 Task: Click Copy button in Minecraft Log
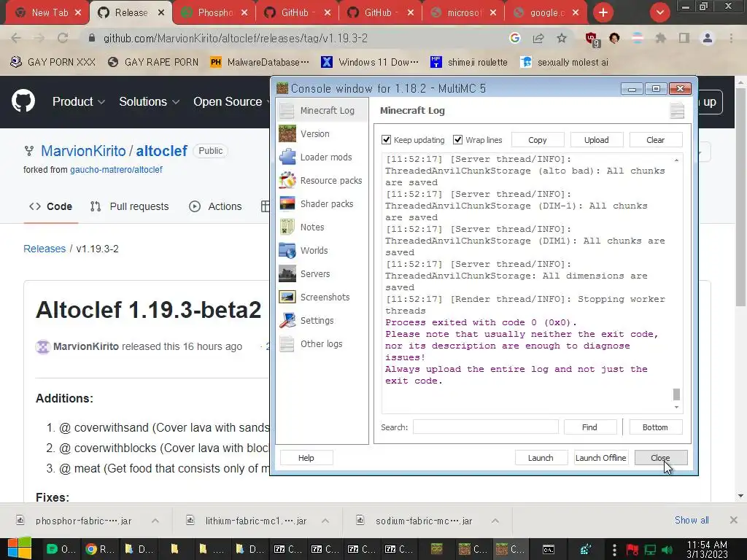[x=538, y=140]
